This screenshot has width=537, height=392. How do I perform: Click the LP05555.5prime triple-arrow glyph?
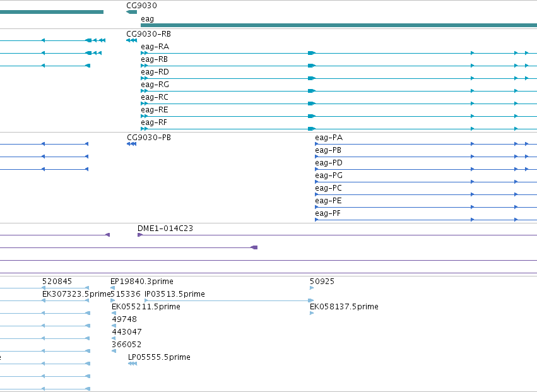tap(133, 364)
